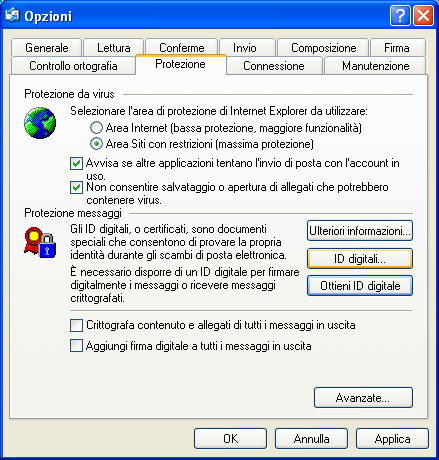Go to the Firma tab

tap(397, 48)
